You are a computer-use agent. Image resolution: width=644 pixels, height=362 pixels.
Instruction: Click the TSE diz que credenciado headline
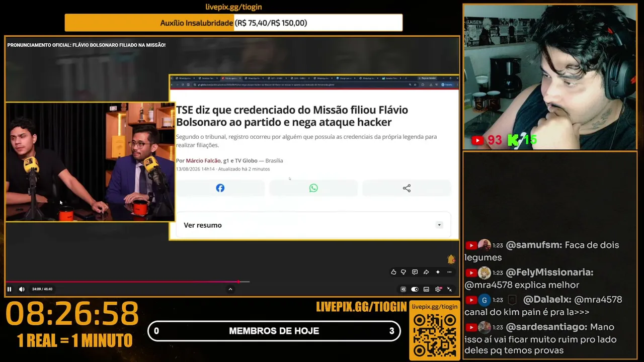292,116
